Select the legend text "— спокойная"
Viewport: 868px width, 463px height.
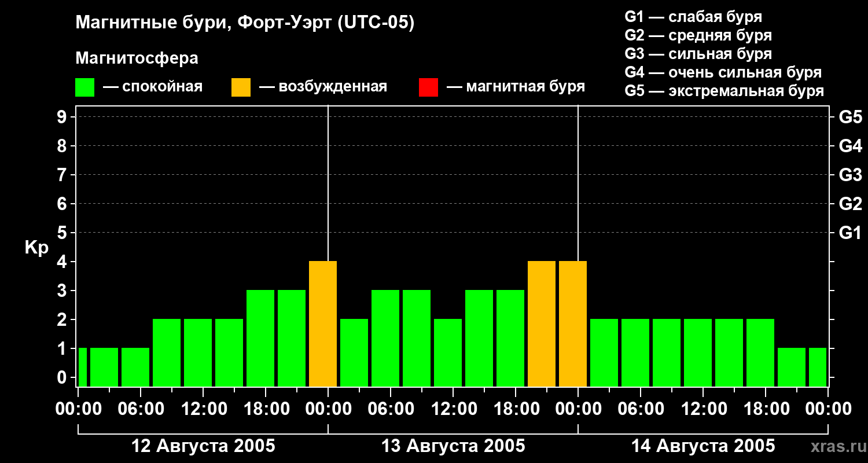pos(153,87)
